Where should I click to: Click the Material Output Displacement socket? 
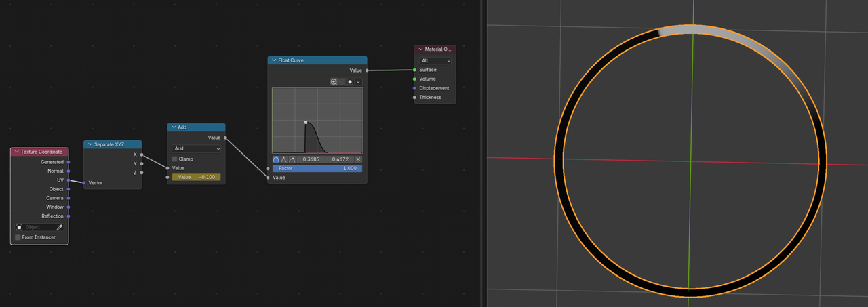coord(414,88)
